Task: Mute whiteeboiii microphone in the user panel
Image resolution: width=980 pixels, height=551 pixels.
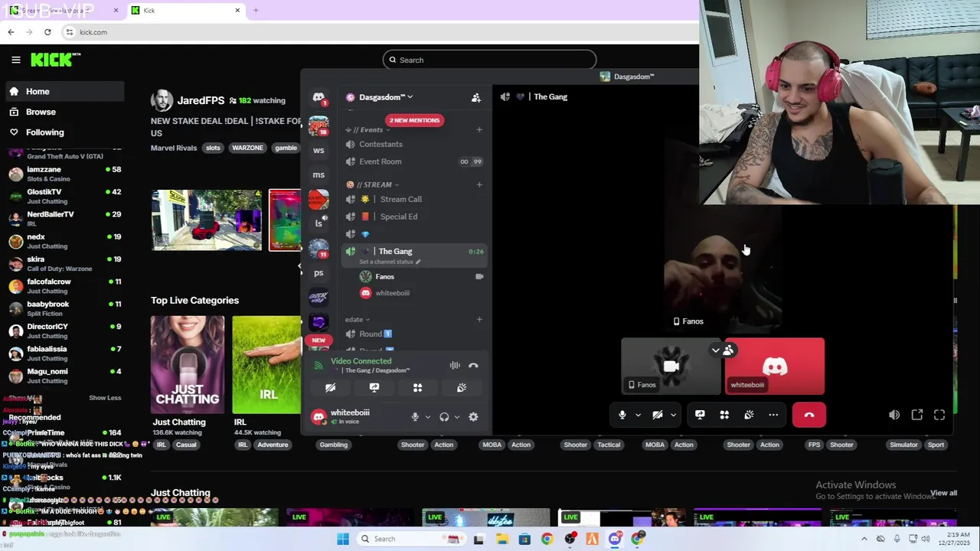Action: coord(415,417)
